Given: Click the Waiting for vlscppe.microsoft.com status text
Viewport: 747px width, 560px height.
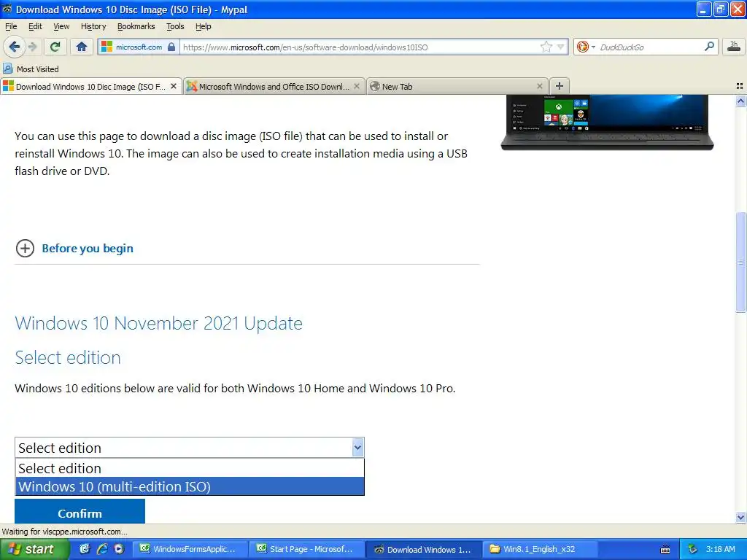Looking at the screenshot, I should [64, 532].
